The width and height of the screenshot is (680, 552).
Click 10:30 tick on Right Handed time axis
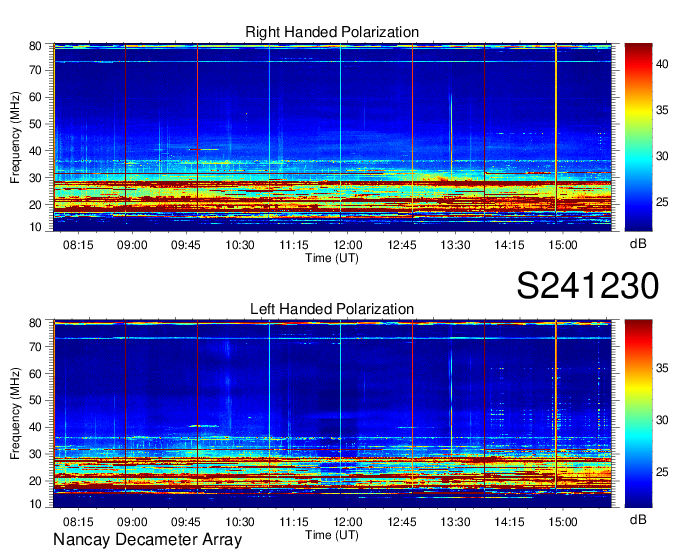[x=240, y=245]
